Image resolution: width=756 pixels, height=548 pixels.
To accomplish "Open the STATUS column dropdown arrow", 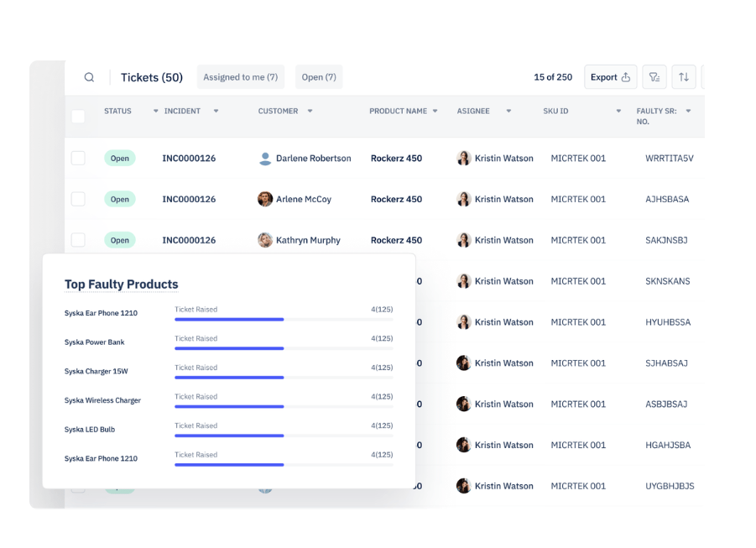I will coord(156,111).
